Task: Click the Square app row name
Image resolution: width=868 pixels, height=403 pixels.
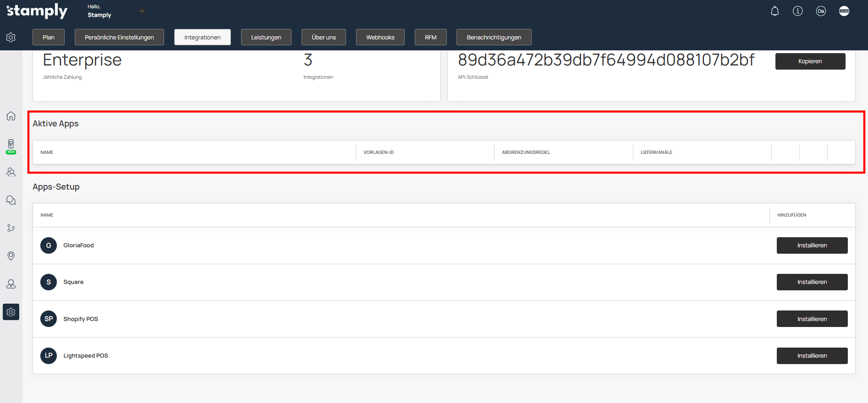Action: coord(73,282)
